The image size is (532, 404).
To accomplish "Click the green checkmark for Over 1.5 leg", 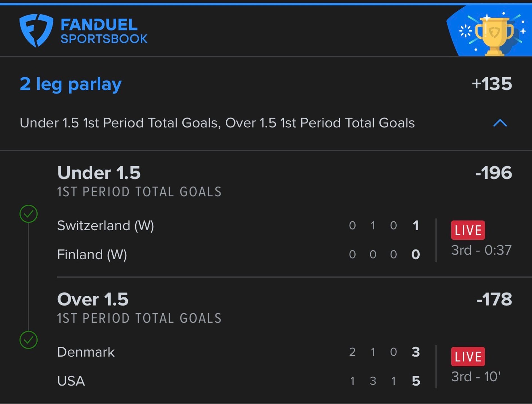I will point(29,340).
